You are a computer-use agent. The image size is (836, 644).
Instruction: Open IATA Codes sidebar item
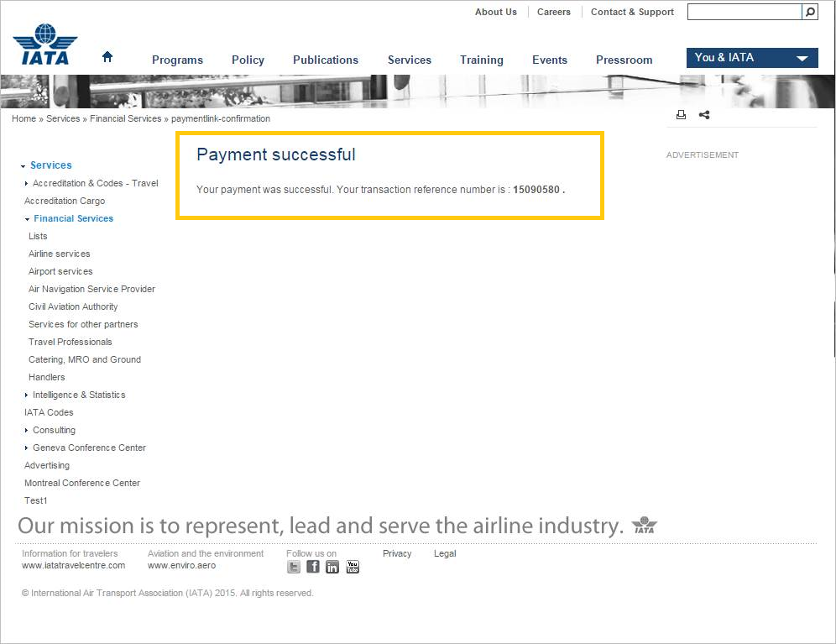pyautogui.click(x=49, y=412)
